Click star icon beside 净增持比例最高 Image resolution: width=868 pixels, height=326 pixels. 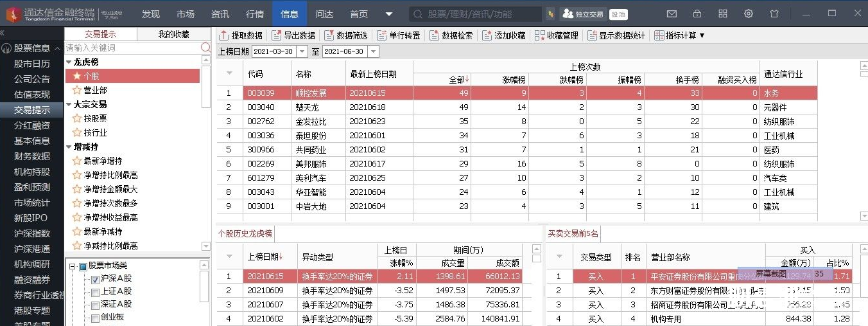point(77,175)
